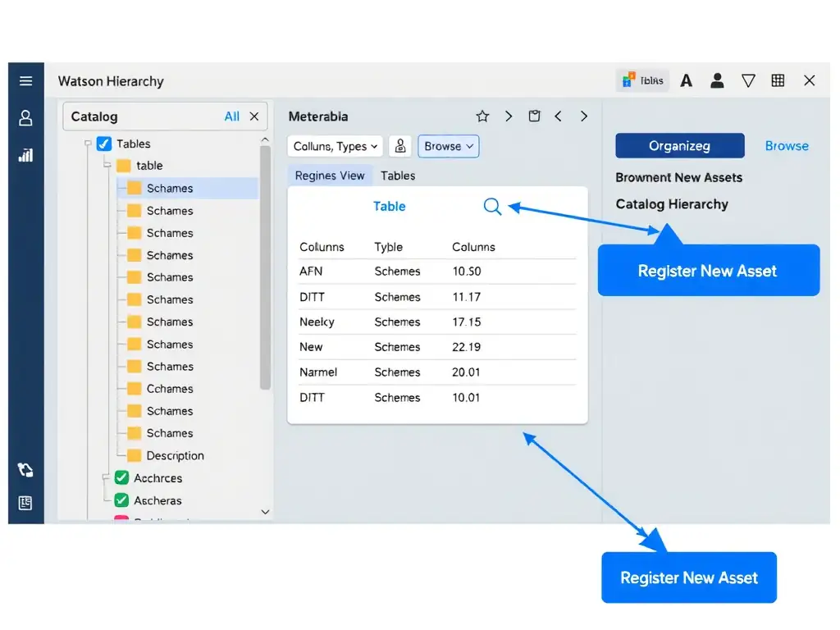Select the highlighted Schames folder

coord(188,188)
